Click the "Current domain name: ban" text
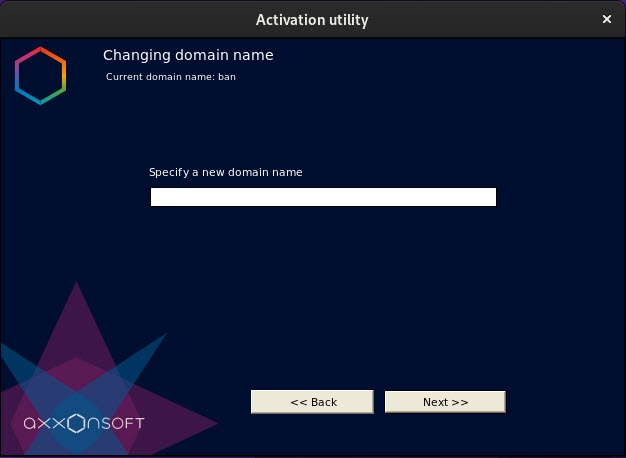Screen dimensions: 626x458 (170, 76)
